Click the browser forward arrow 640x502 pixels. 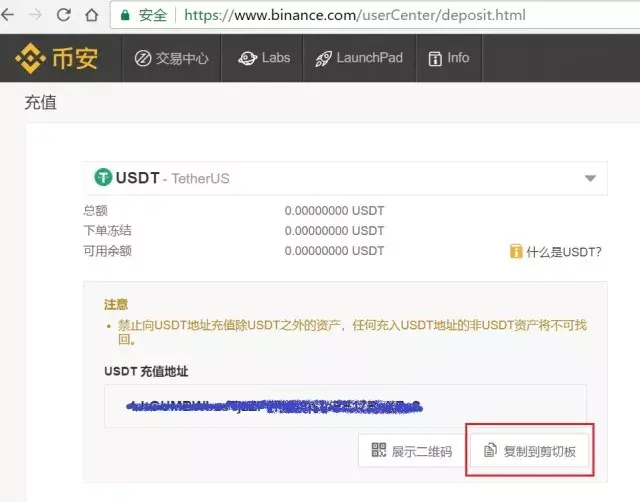[36, 15]
